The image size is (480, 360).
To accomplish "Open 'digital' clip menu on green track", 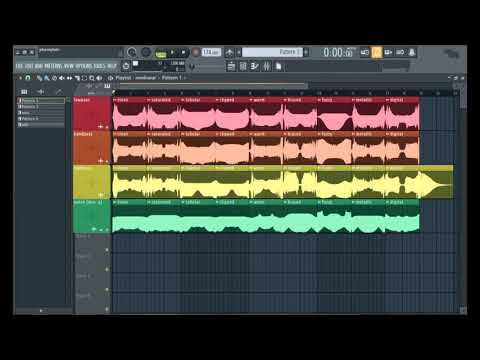I will point(387,202).
